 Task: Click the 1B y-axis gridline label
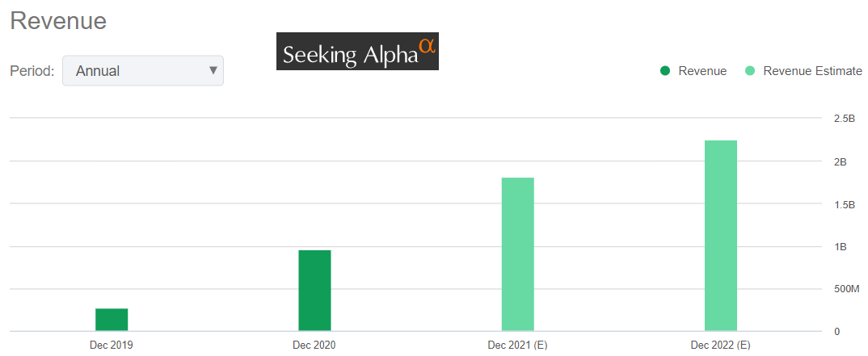(841, 247)
